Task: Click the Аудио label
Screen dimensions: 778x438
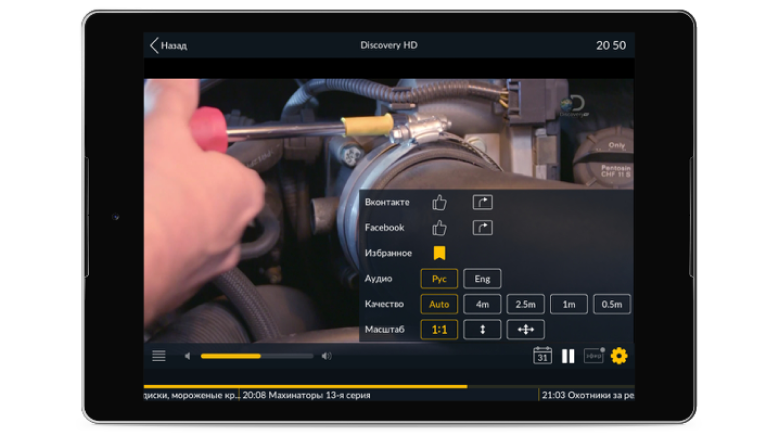Action: point(378,279)
